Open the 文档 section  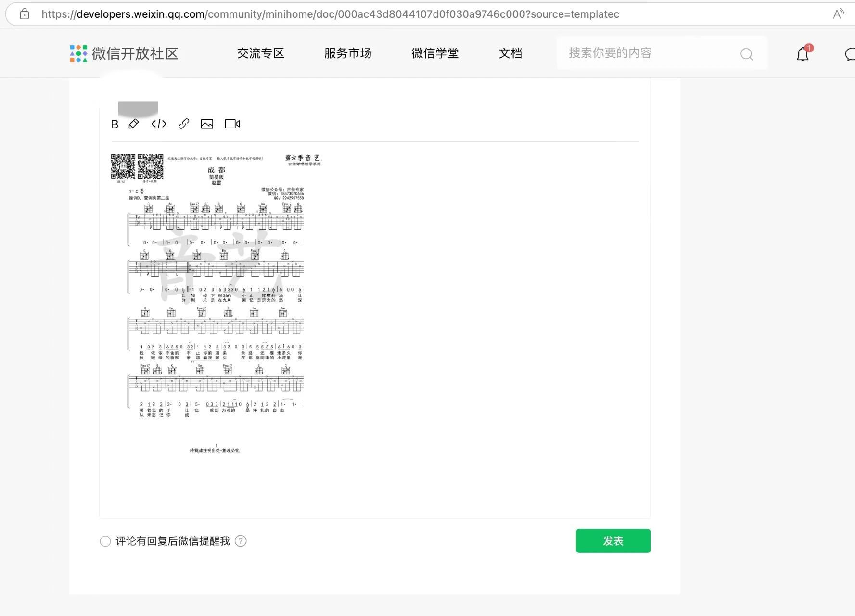coord(510,53)
